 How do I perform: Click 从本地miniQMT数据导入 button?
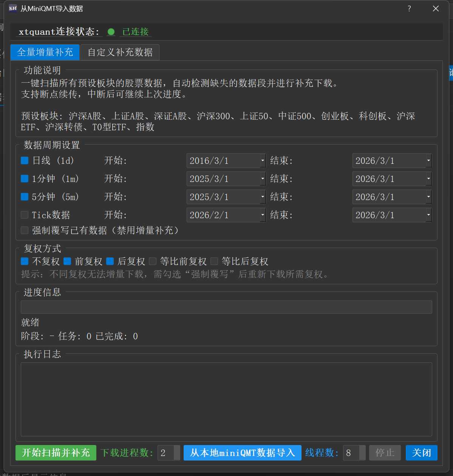242,453
